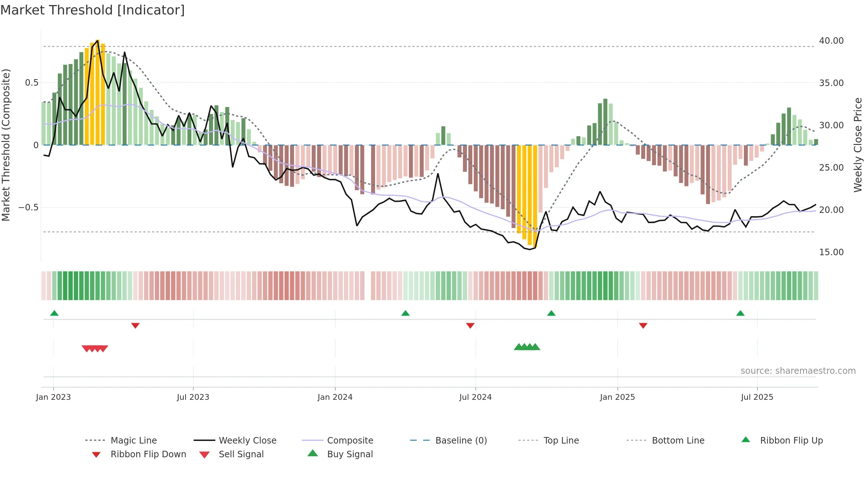Click the −0.5 left axis tick label
The image size is (868, 488).
click(x=29, y=207)
